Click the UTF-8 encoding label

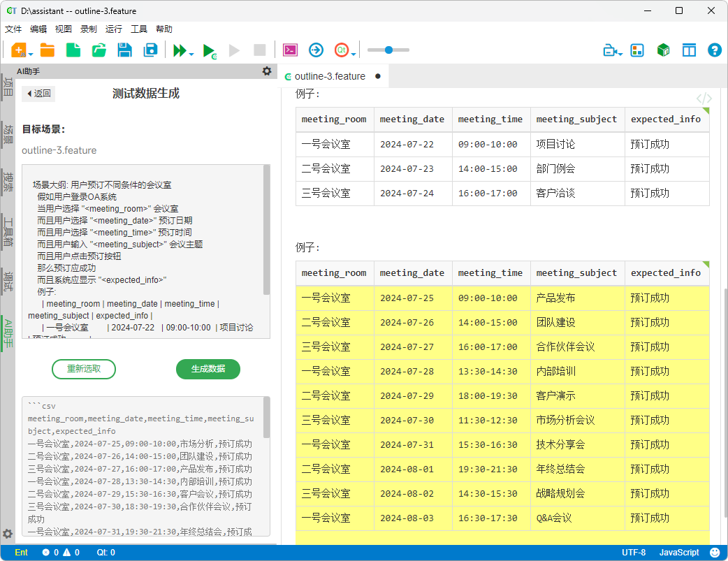pyautogui.click(x=634, y=552)
